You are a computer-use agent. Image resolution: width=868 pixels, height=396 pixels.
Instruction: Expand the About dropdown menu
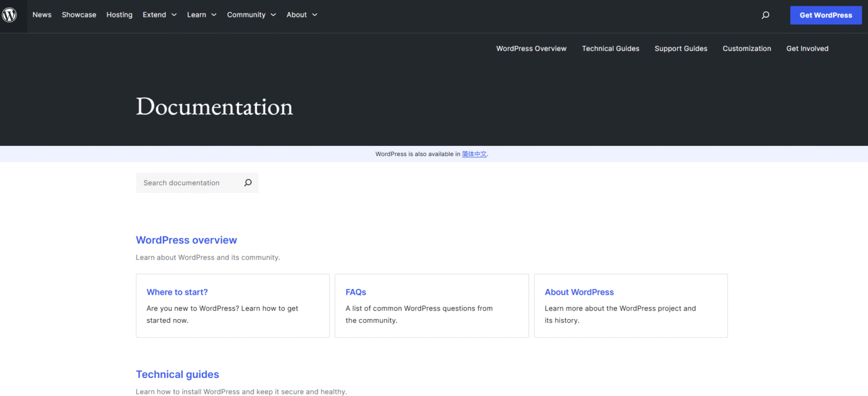click(302, 15)
